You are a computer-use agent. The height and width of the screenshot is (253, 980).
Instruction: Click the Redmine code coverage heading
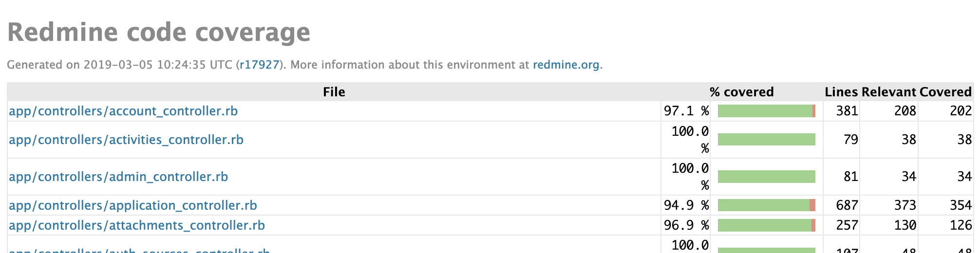click(x=159, y=33)
